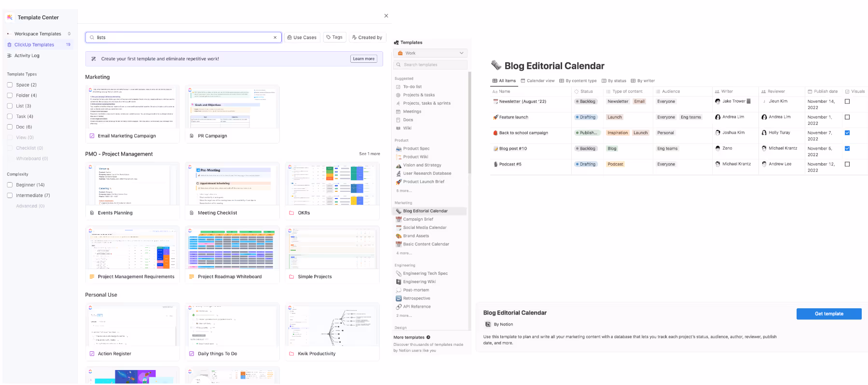Enable the Beginner complexity filter

(10, 185)
